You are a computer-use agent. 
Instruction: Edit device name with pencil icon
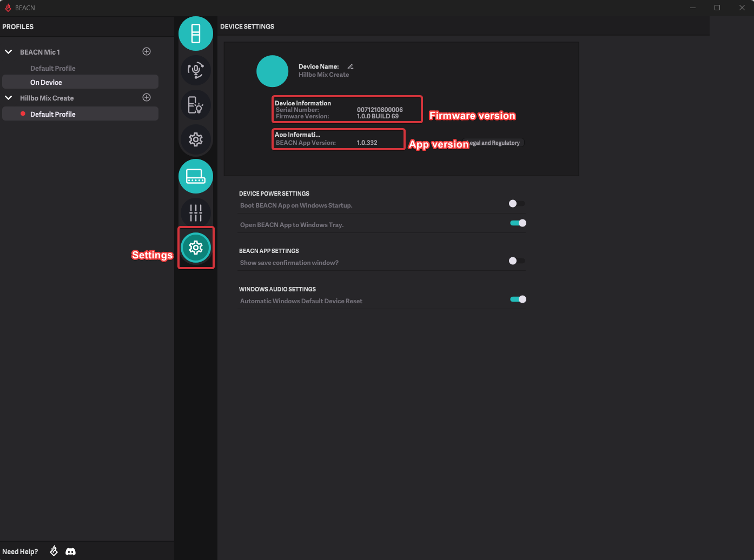(350, 66)
